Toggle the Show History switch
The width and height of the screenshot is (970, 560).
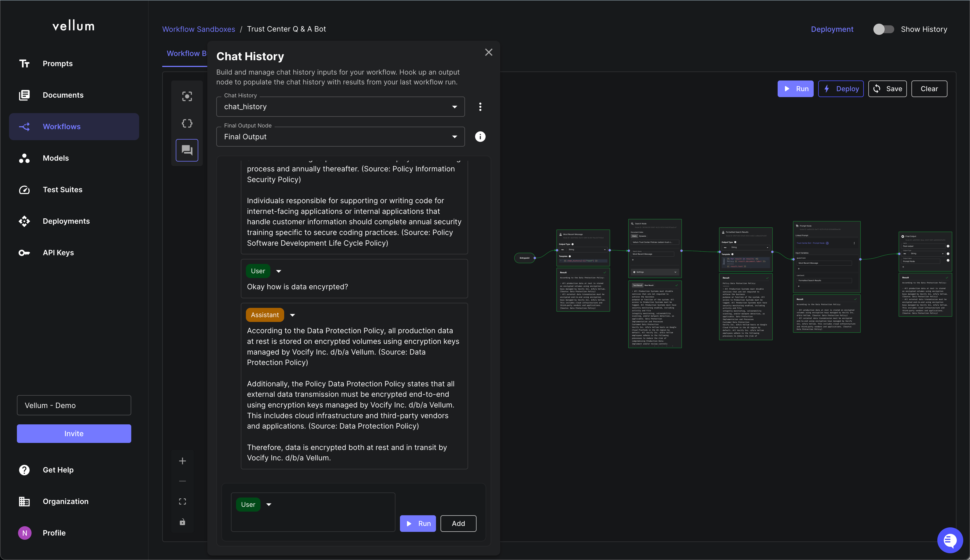(883, 29)
